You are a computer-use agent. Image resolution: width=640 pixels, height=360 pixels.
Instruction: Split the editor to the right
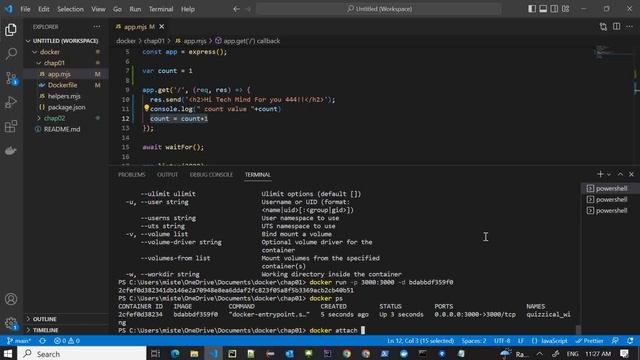point(616,27)
